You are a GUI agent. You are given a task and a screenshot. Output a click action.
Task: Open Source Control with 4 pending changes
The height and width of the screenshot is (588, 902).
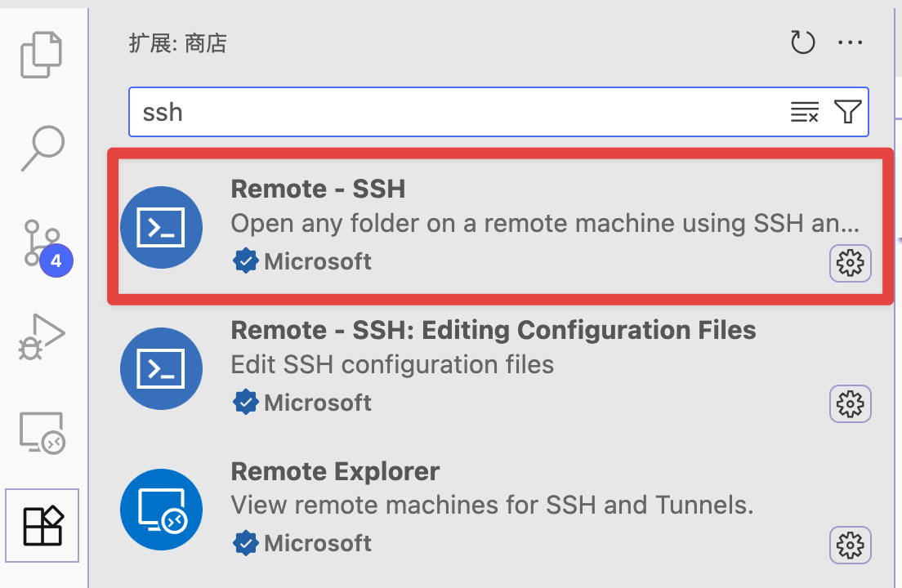(44, 244)
